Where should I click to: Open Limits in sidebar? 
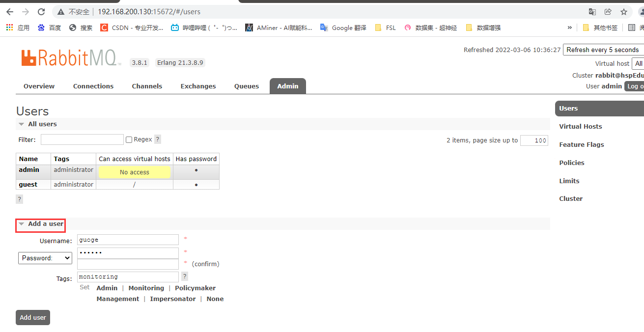click(x=569, y=181)
